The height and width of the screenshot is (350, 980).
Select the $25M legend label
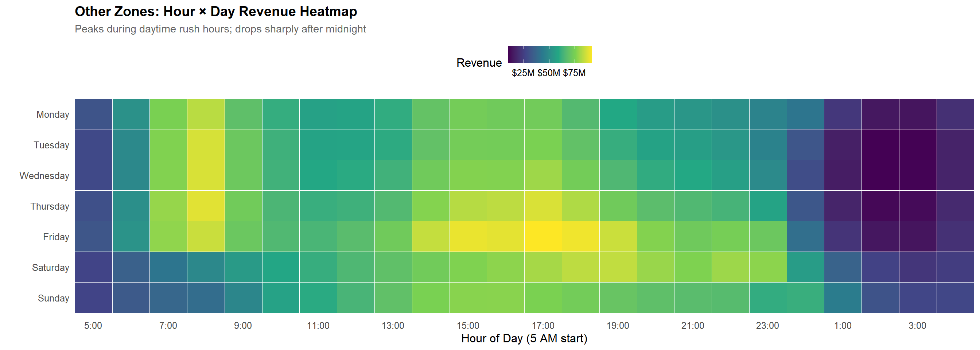pos(523,73)
